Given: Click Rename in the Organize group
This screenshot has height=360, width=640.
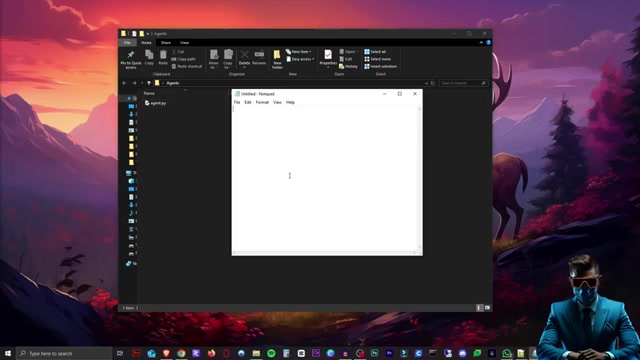Looking at the screenshot, I should (x=259, y=57).
